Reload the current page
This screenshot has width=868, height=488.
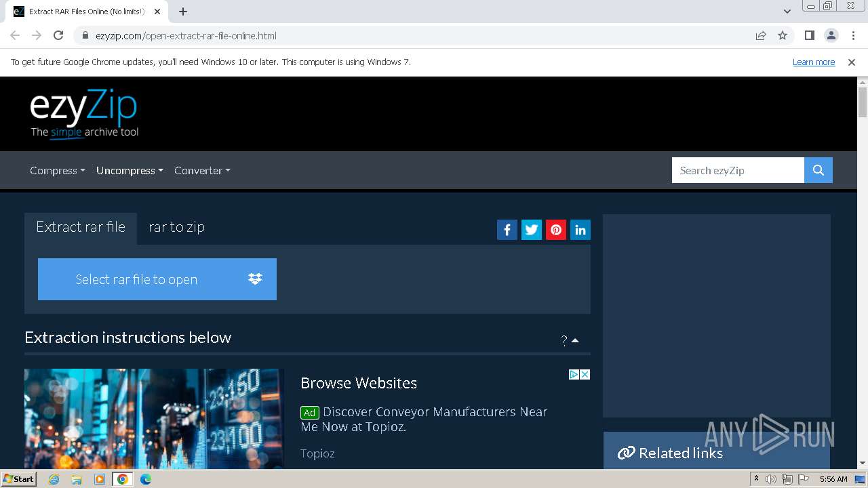click(x=58, y=35)
